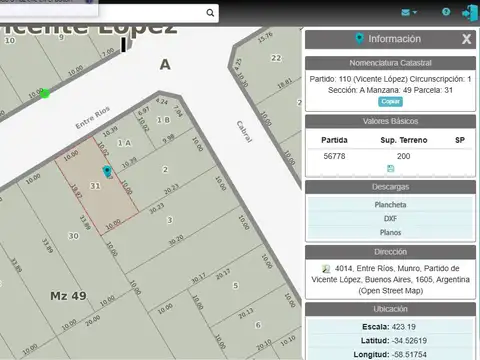Viewport: 480px width, 360px height.
Task: Select parcel 2 on the map
Action: 165,170
